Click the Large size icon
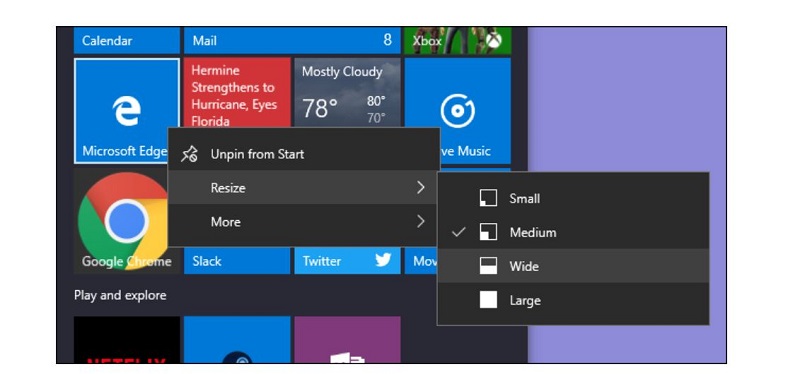800x374 pixels. 488,300
